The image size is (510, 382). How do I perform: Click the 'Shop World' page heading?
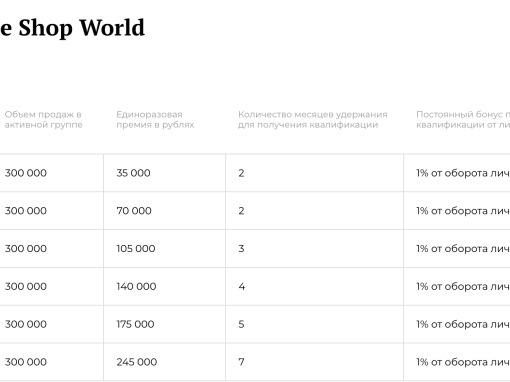click(72, 28)
